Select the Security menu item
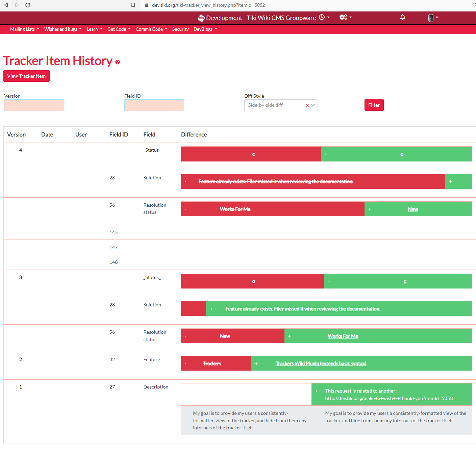The width and height of the screenshot is (476, 451). (x=180, y=29)
